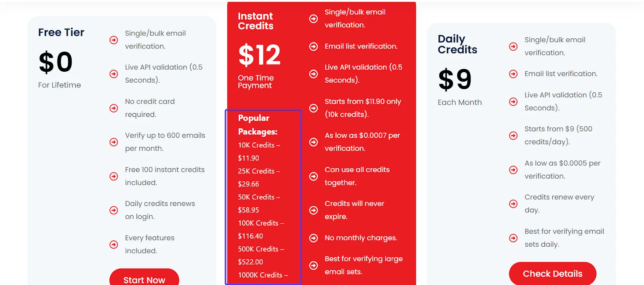
Task: Click the Free Tier heading
Action: 61,32
